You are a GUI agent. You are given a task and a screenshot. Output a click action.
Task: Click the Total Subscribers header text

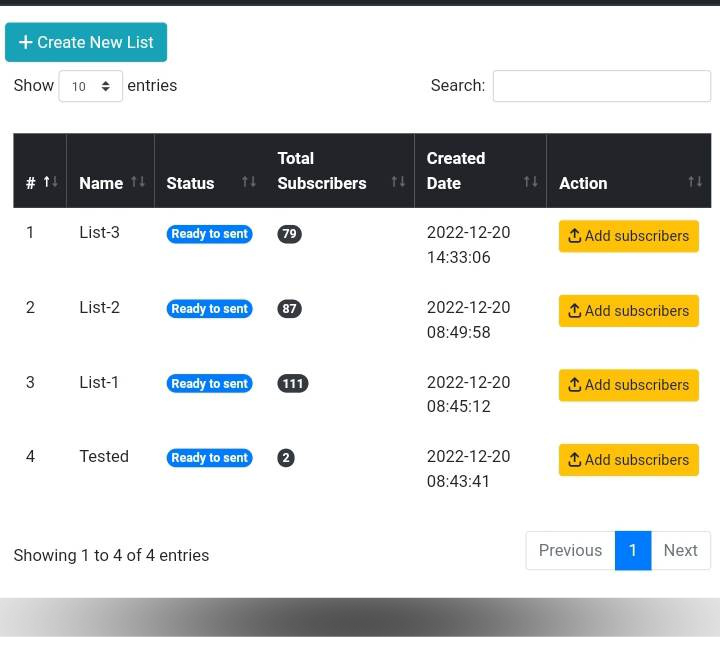pos(322,171)
